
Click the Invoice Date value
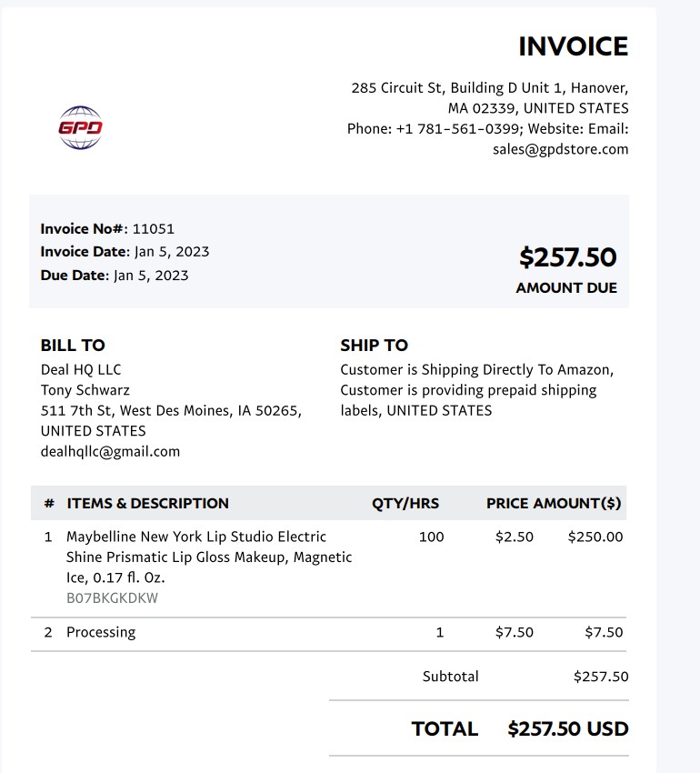point(172,252)
